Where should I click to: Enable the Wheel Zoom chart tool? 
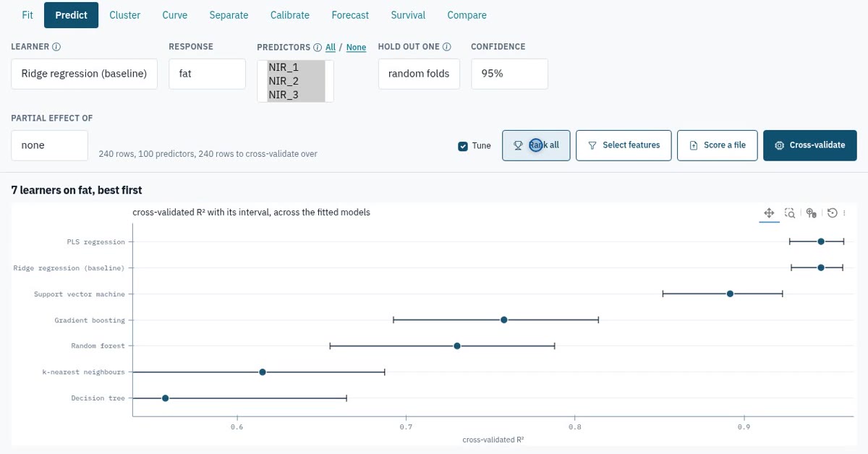pos(812,213)
